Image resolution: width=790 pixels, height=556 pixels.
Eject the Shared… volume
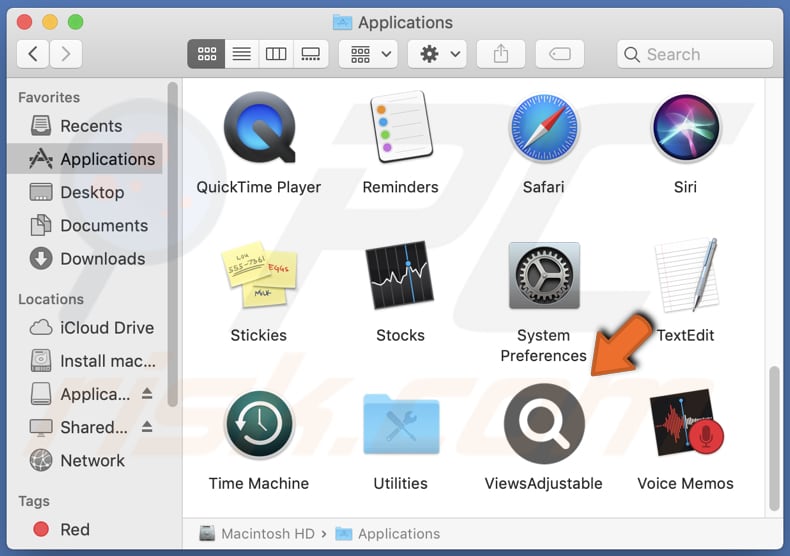coord(147,427)
